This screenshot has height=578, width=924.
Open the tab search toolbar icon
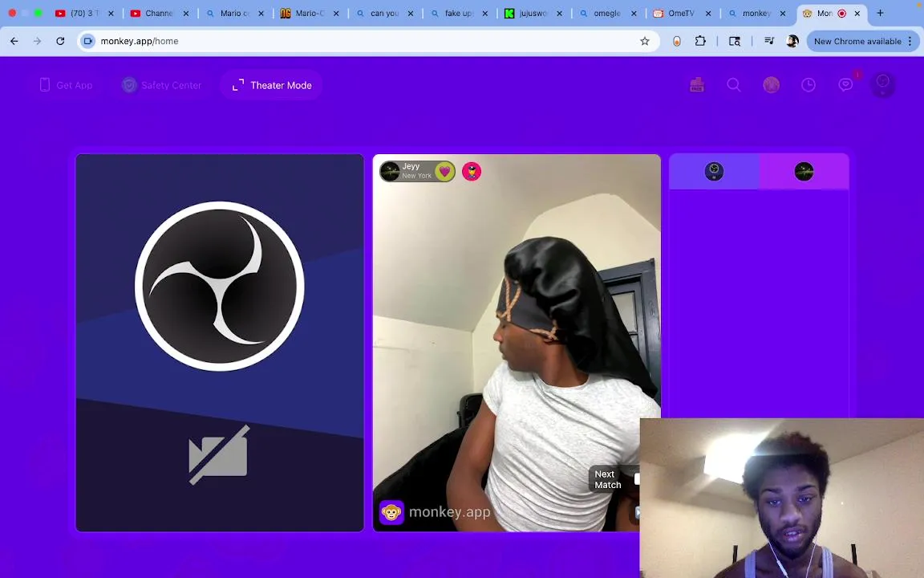734,41
